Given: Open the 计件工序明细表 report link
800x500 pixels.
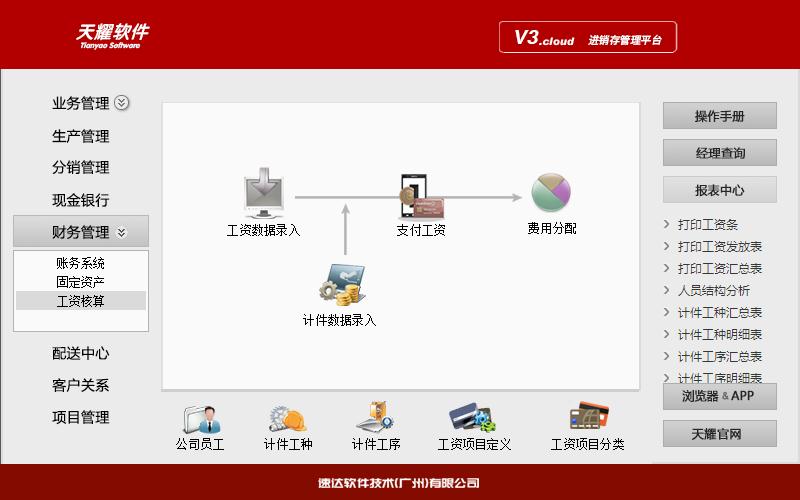Looking at the screenshot, I should pos(720,378).
